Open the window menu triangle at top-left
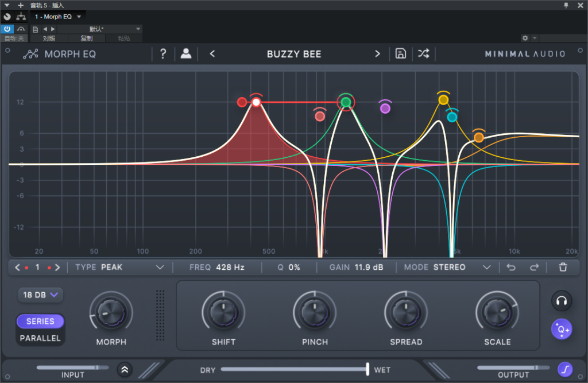 click(x=7, y=5)
